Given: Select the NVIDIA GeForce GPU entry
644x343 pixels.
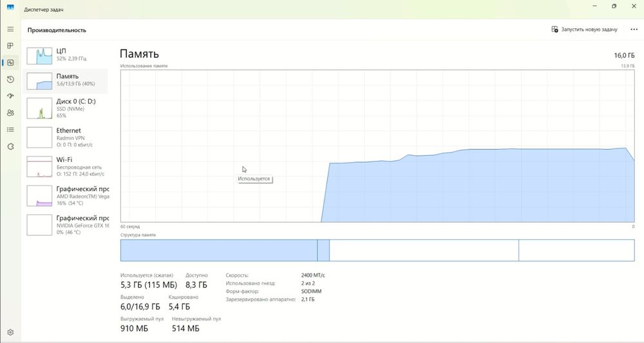Looking at the screenshot, I should [66, 225].
